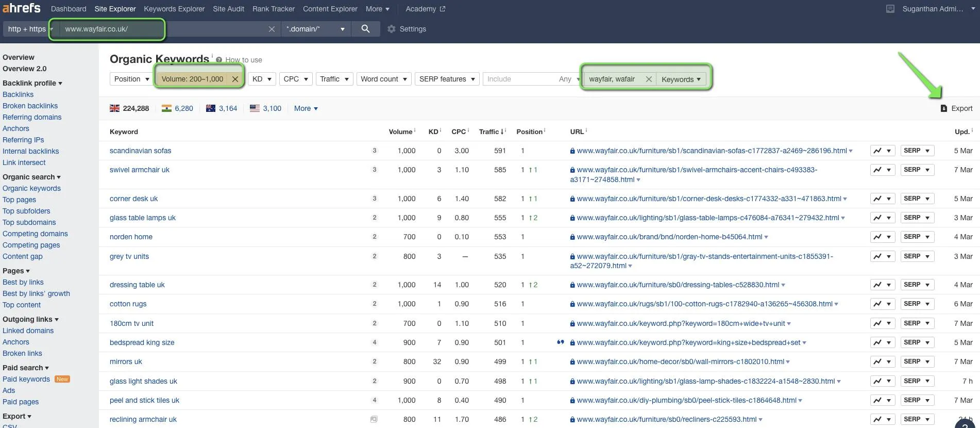Click the How to use help icon
The image size is (980, 428).
[x=219, y=60]
